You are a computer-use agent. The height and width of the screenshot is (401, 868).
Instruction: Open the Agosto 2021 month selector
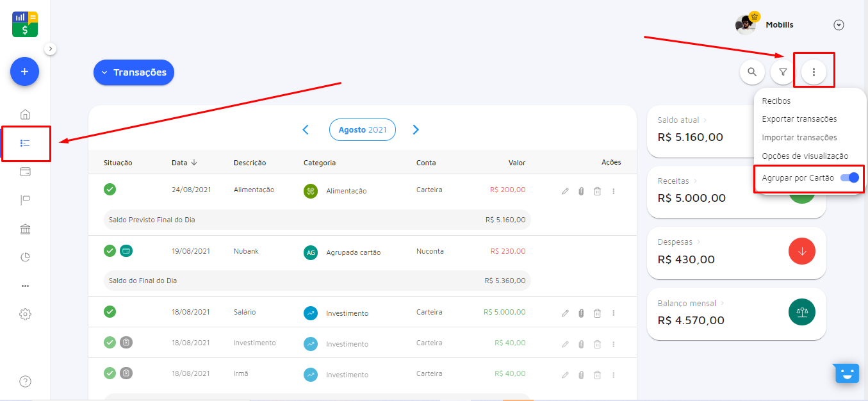coord(362,129)
